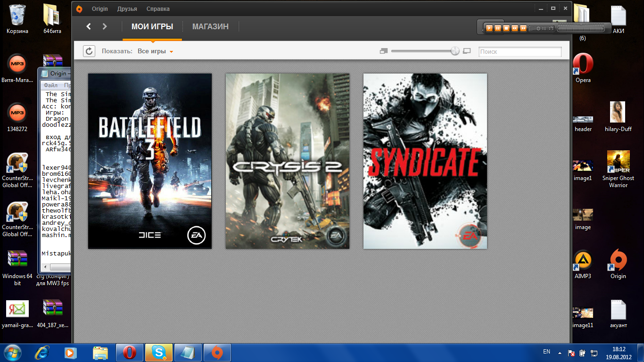
Task: Click the tile size slider handle
Action: click(x=455, y=51)
